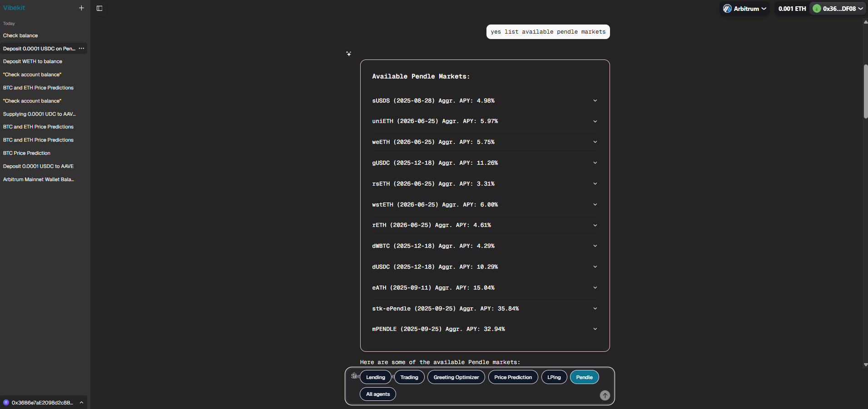868x409 pixels.
Task: Click 'Here are some of the available Pendle markets' text
Action: pos(440,362)
